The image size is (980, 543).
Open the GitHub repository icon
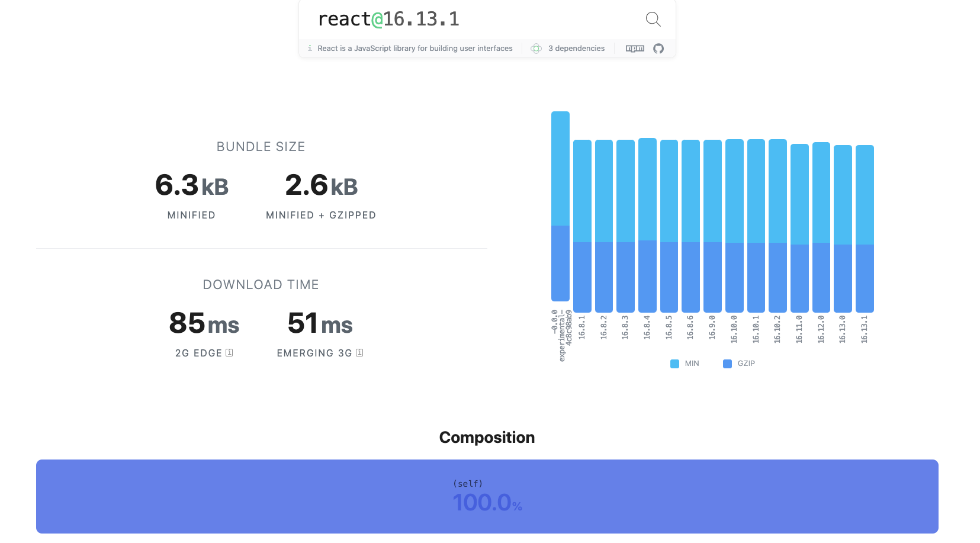point(658,49)
